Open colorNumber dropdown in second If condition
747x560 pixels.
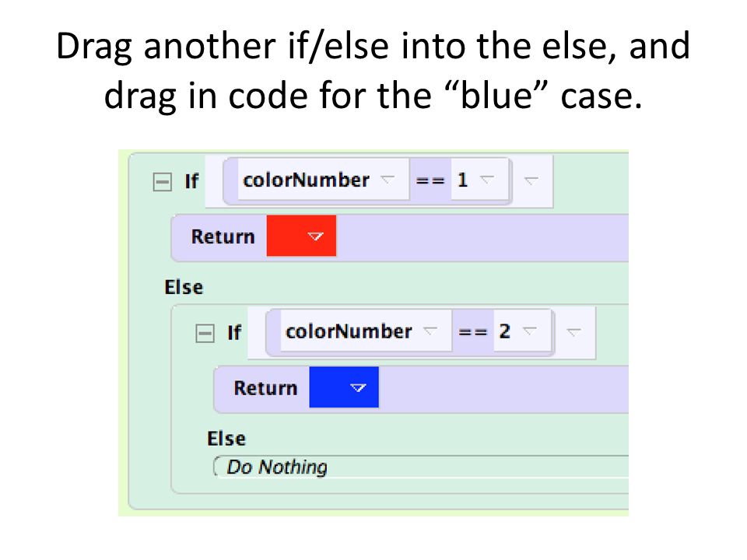point(430,331)
